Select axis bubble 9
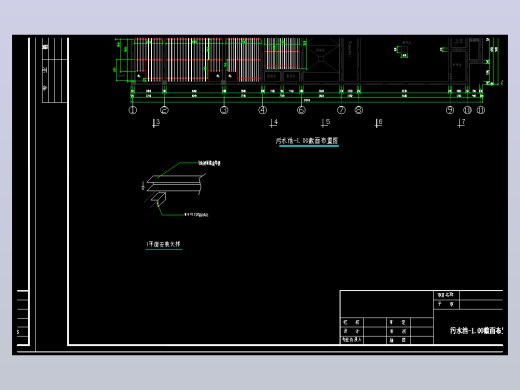 pos(450,110)
